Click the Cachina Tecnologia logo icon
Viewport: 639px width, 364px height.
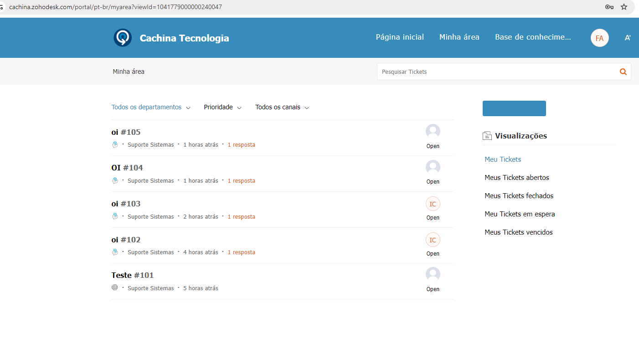click(123, 38)
